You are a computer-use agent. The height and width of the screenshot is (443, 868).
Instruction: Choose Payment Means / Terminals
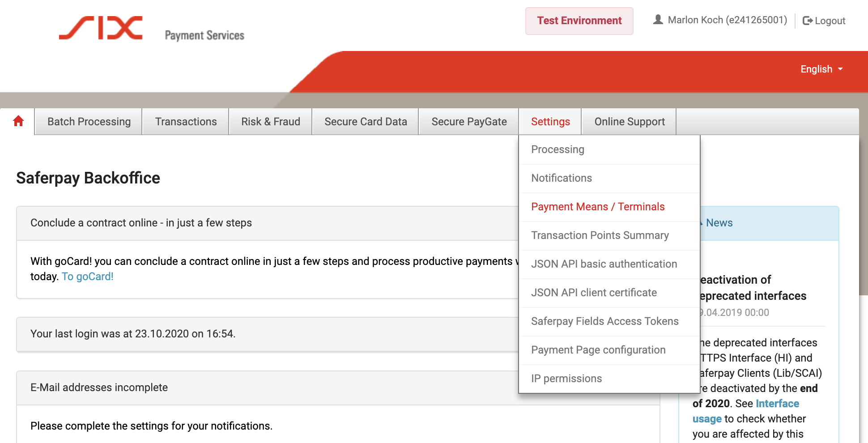609,207
